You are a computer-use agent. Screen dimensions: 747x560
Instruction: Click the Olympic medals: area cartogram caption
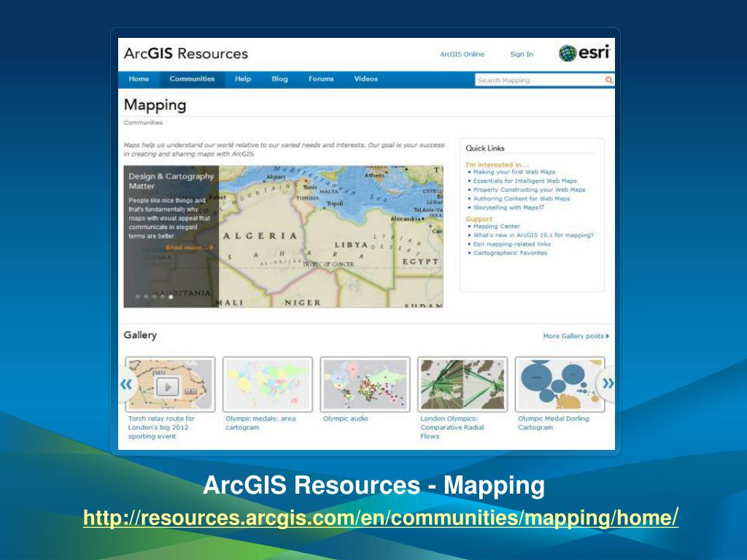260,423
